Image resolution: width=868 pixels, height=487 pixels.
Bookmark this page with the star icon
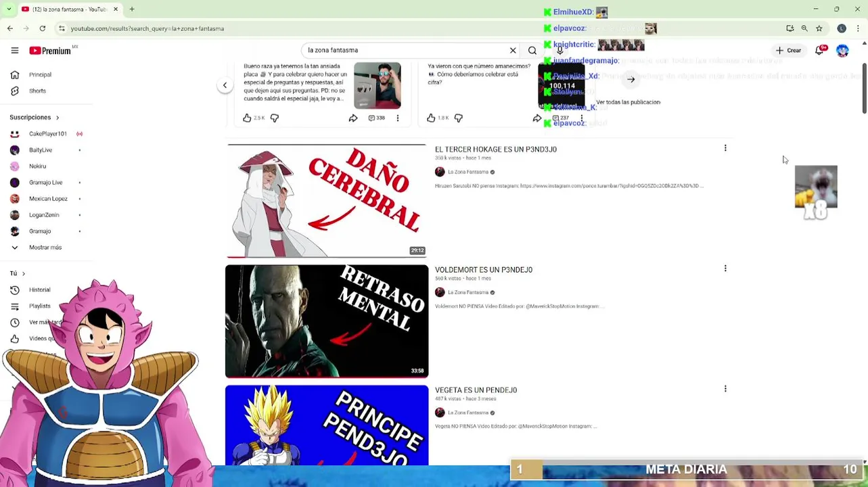pyautogui.click(x=819, y=28)
